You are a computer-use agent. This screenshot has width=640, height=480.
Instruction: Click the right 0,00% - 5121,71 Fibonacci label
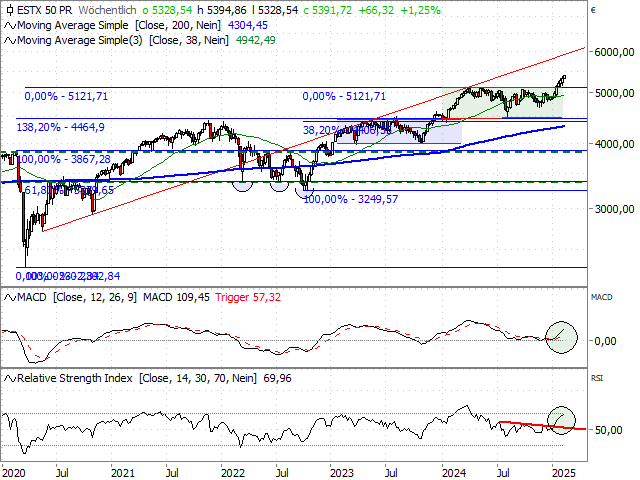[x=344, y=96]
